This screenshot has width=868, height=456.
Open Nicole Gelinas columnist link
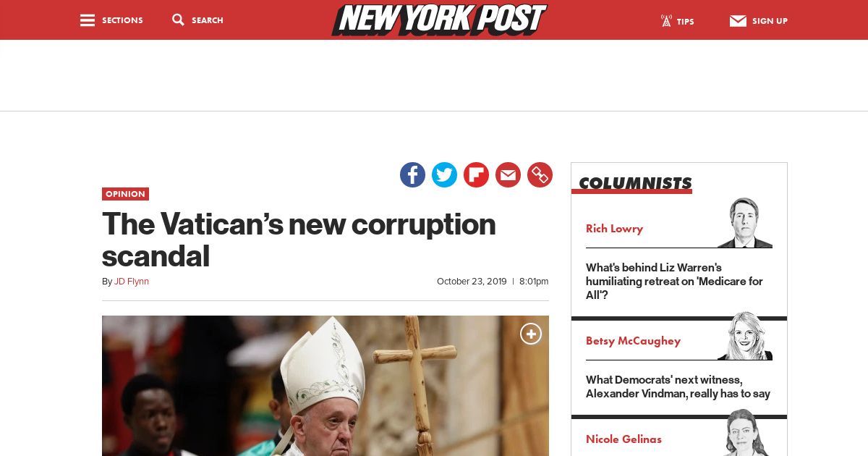(x=624, y=439)
